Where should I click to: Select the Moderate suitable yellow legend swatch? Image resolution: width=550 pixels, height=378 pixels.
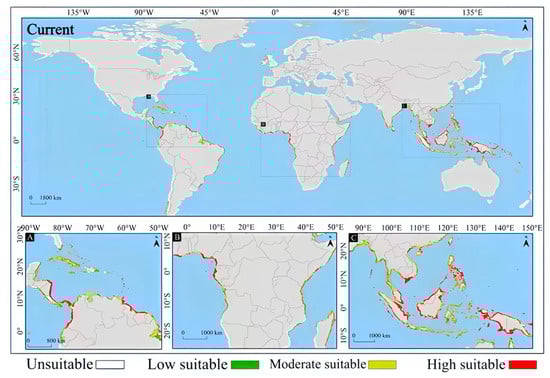[x=382, y=365]
